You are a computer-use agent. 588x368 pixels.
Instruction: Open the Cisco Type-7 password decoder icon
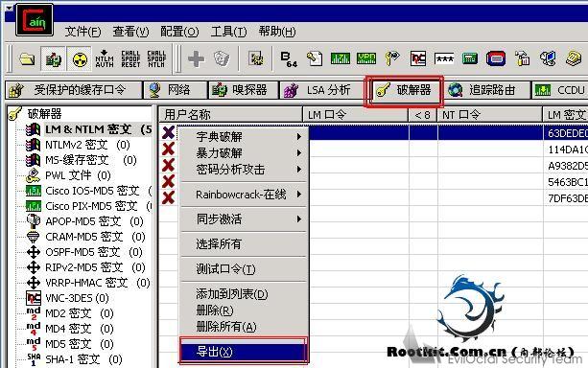(x=341, y=58)
